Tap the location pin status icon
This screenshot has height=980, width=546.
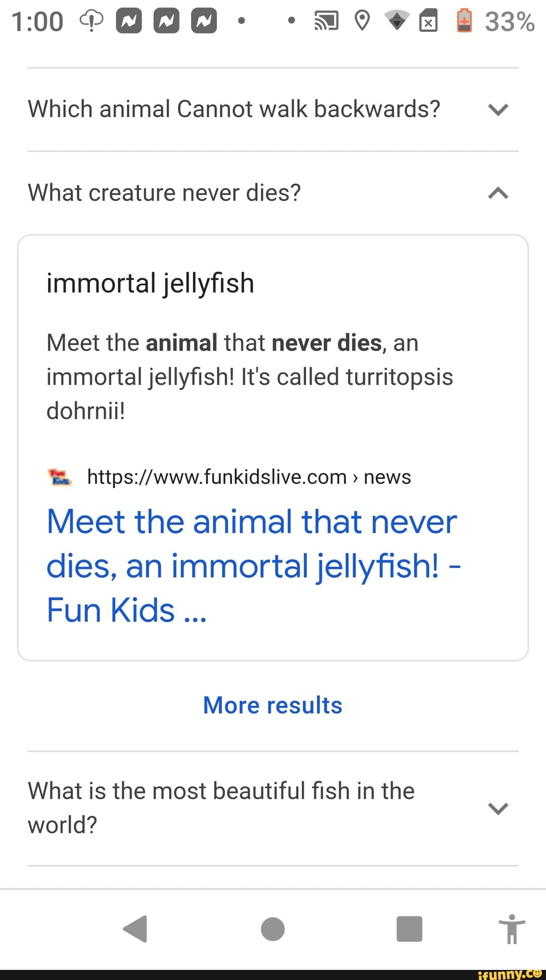[x=362, y=21]
